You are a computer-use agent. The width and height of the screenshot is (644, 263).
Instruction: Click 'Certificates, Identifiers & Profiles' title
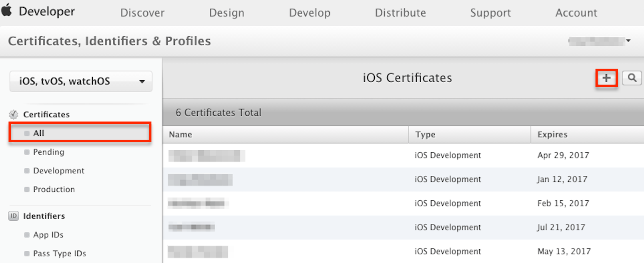click(x=109, y=41)
